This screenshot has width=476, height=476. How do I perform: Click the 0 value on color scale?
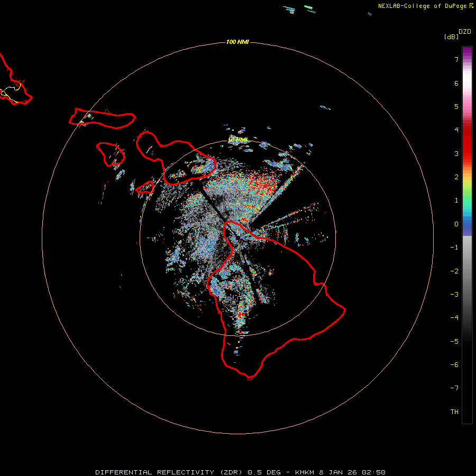(456, 224)
